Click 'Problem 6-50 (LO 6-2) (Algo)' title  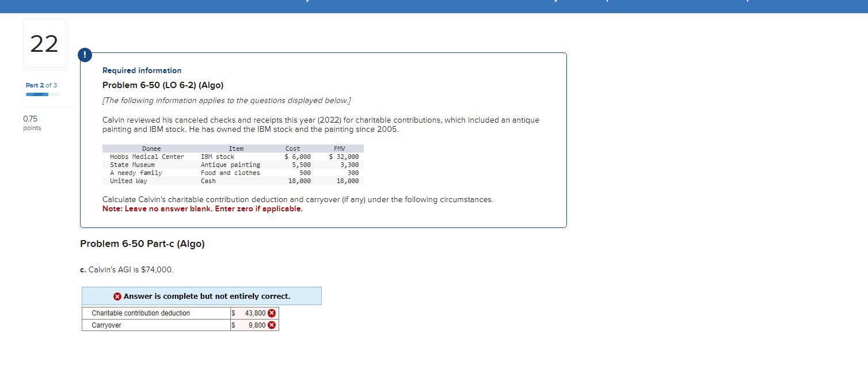click(x=163, y=85)
